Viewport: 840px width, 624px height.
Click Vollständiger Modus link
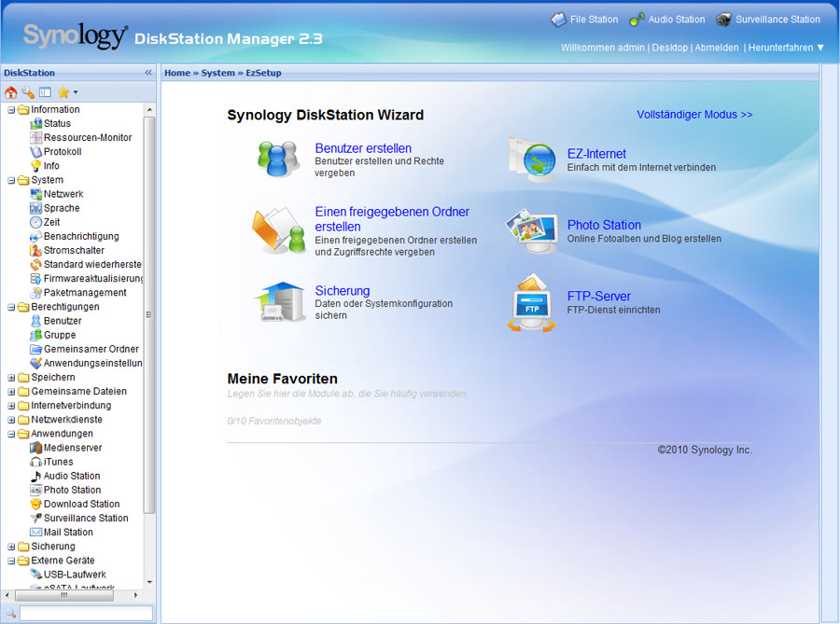[x=694, y=115]
